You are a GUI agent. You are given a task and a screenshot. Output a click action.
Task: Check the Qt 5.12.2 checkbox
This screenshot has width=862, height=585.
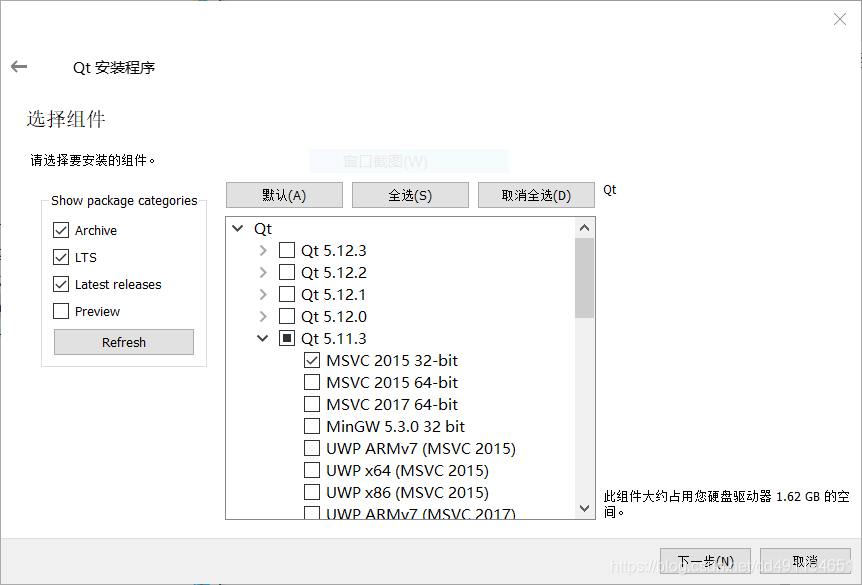coord(287,272)
